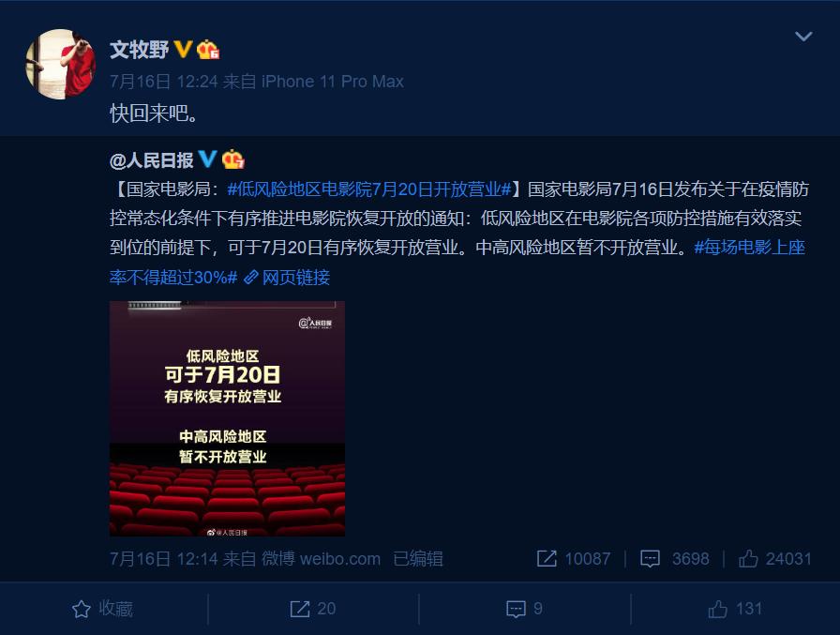
Task: Click original post repost count 10087
Action: 573,559
